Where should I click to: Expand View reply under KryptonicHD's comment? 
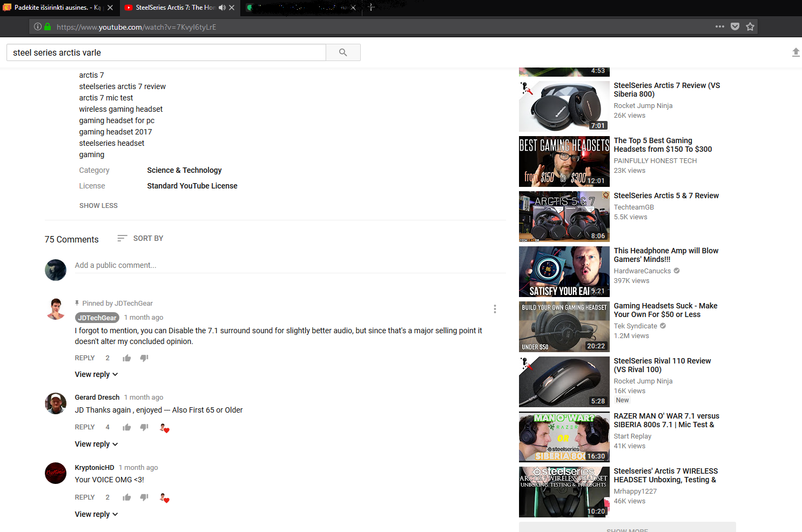(x=96, y=514)
